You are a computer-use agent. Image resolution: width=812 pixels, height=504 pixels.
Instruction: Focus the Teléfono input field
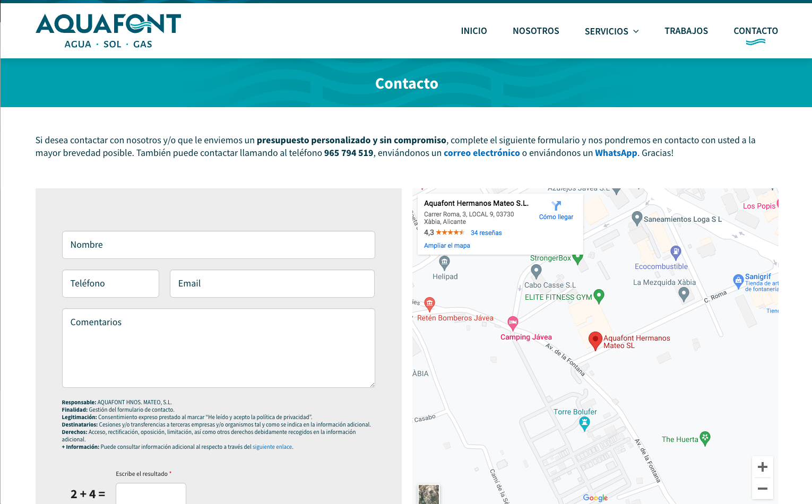[x=110, y=283]
